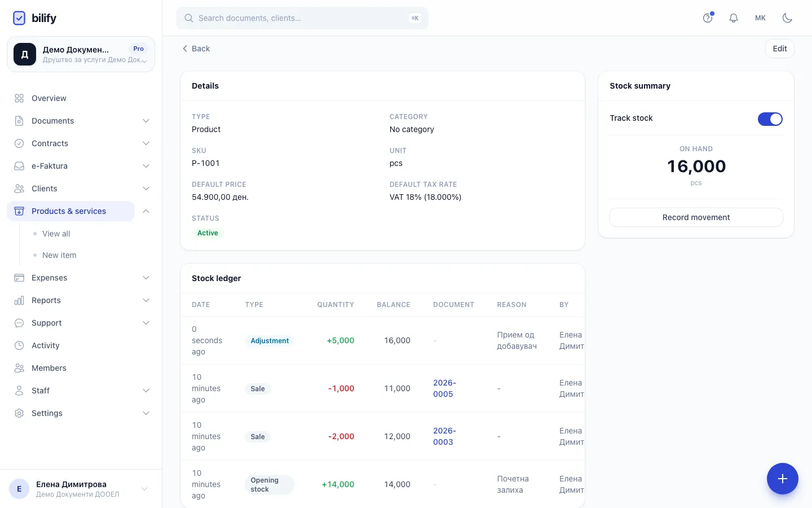
Task: Click the Settings gear icon
Action: [x=19, y=413]
